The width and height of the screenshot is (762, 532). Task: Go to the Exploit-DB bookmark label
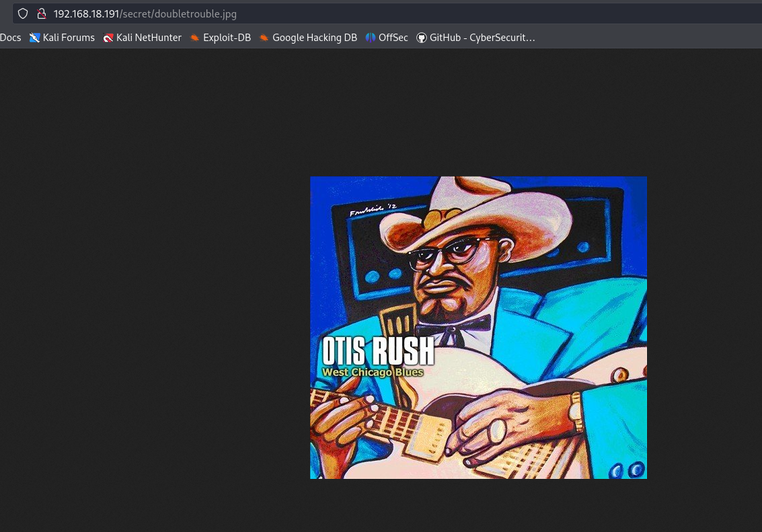tap(227, 38)
